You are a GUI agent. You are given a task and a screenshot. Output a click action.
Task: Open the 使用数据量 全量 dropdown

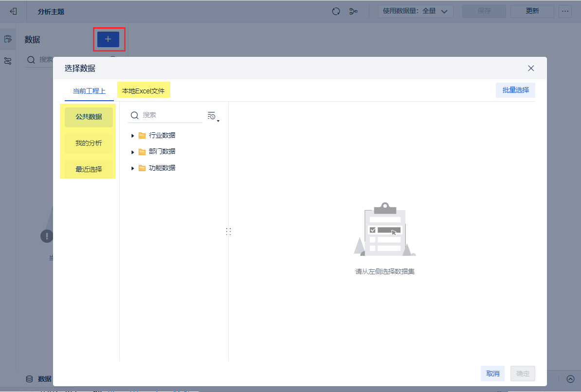(x=416, y=11)
